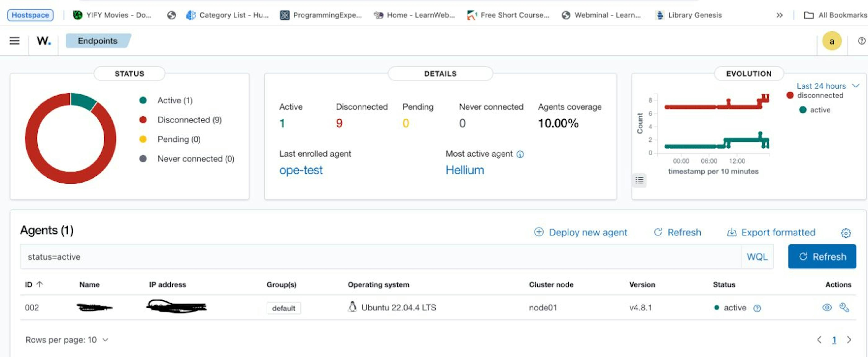
Task: Expand the bookmarks overflow chevron
Action: 779,15
